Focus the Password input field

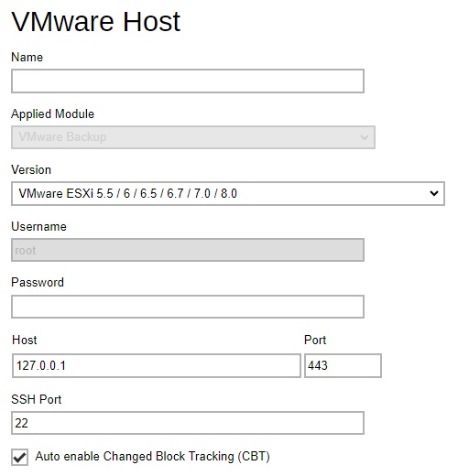[188, 307]
